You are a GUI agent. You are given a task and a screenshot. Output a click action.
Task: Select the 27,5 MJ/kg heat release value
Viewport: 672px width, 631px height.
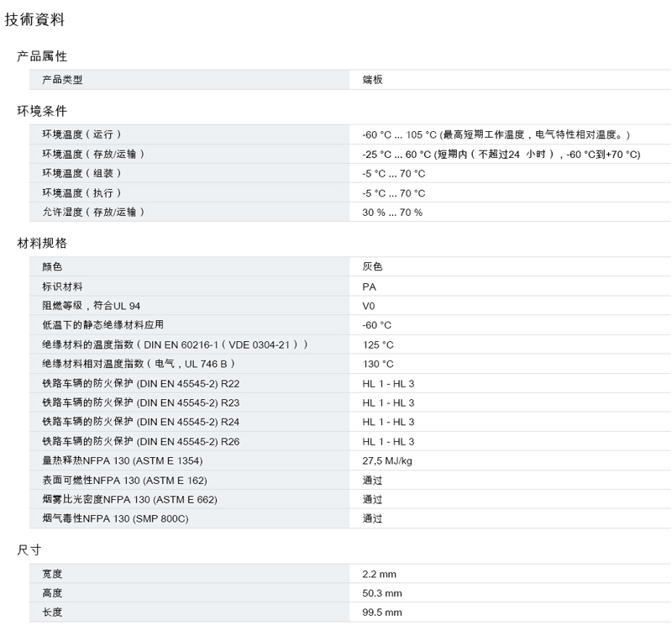tap(387, 460)
